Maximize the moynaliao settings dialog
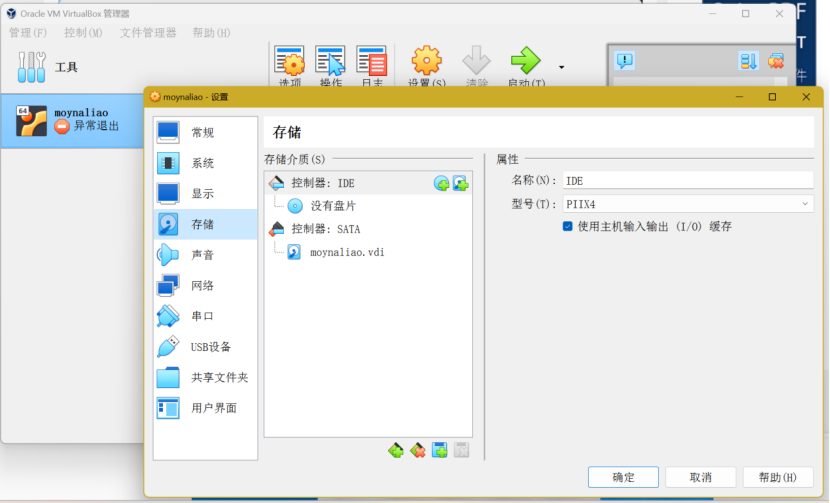The image size is (830, 503). [x=772, y=97]
